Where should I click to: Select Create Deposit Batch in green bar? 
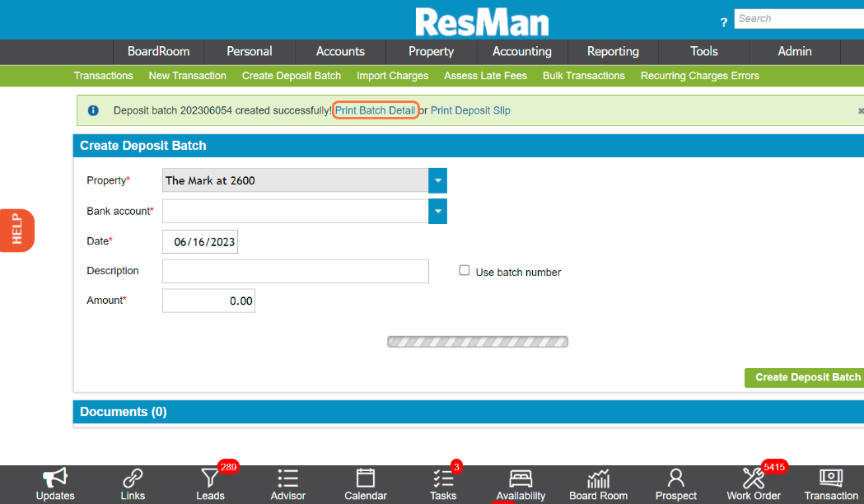[292, 76]
